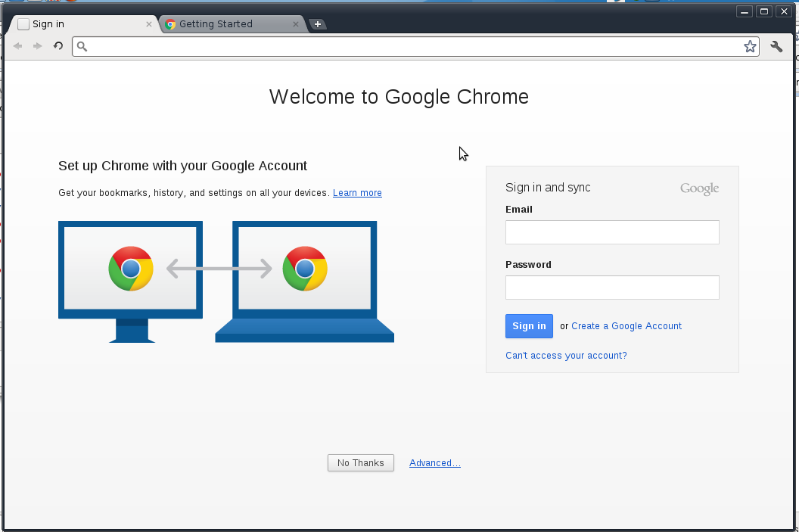
Task: Maximize the Chrome window
Action: click(x=764, y=11)
